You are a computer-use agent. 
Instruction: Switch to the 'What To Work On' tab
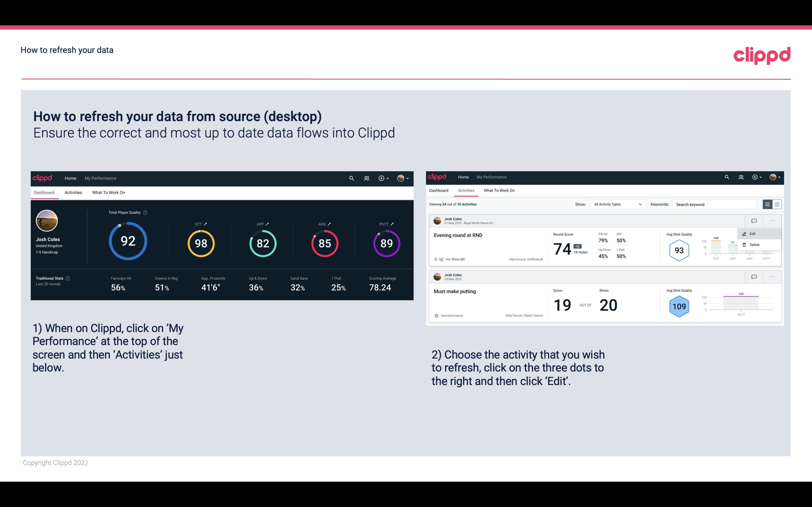click(108, 192)
